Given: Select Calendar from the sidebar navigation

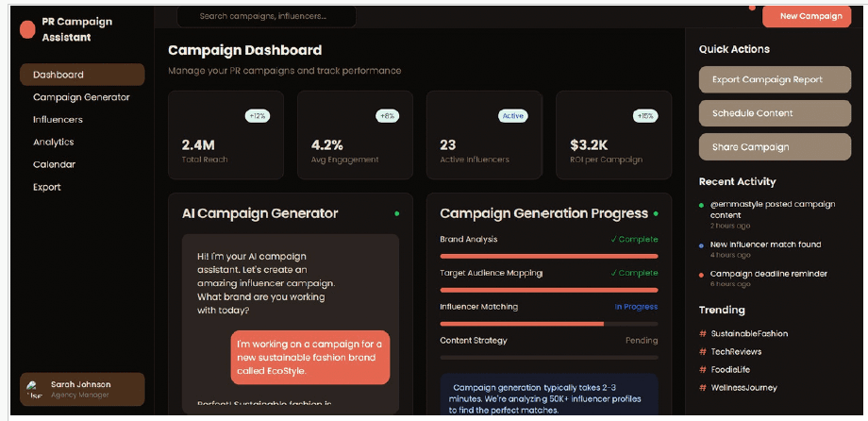Looking at the screenshot, I should point(54,165).
